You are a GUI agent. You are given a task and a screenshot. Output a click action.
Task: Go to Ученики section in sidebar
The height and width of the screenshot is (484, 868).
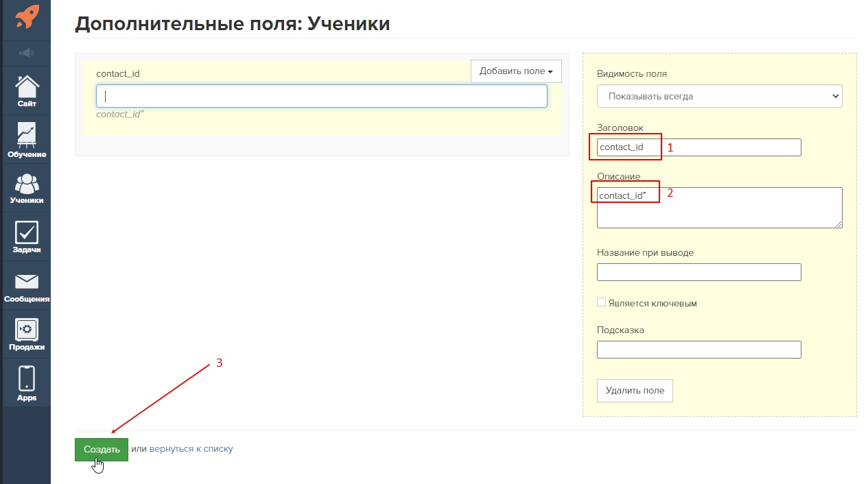pyautogui.click(x=27, y=189)
